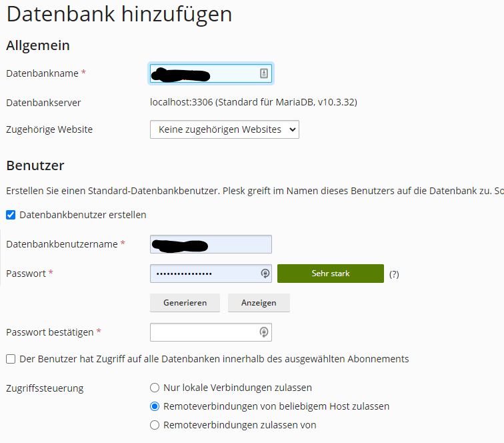
Task: Click the Benutzer section heading
Action: 35,165
